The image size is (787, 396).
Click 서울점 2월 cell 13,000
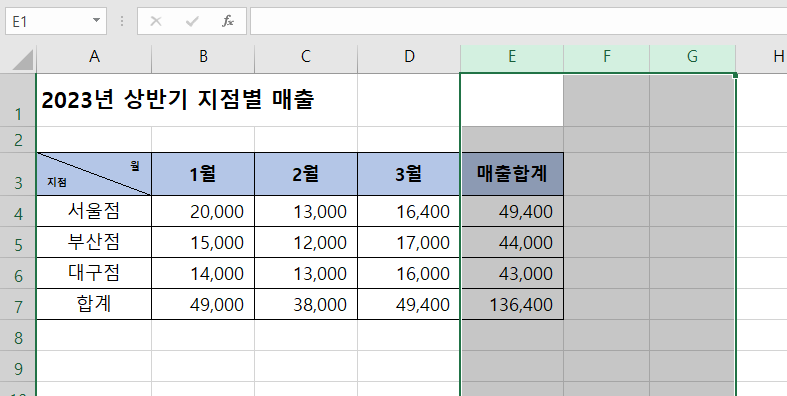306,211
